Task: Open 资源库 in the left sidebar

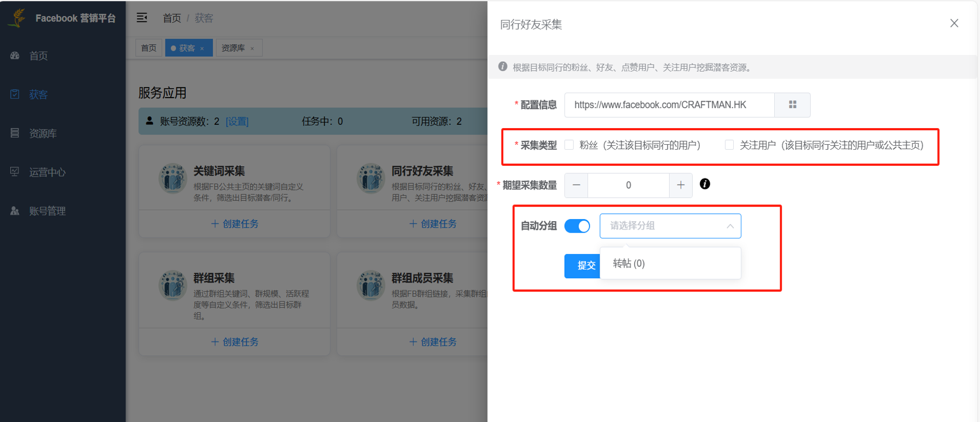Action: click(x=43, y=133)
